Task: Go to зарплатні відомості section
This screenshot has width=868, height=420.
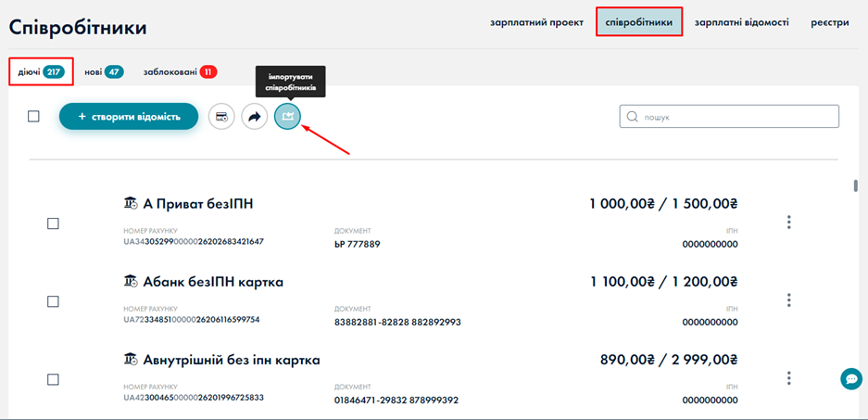Action: coord(742,23)
